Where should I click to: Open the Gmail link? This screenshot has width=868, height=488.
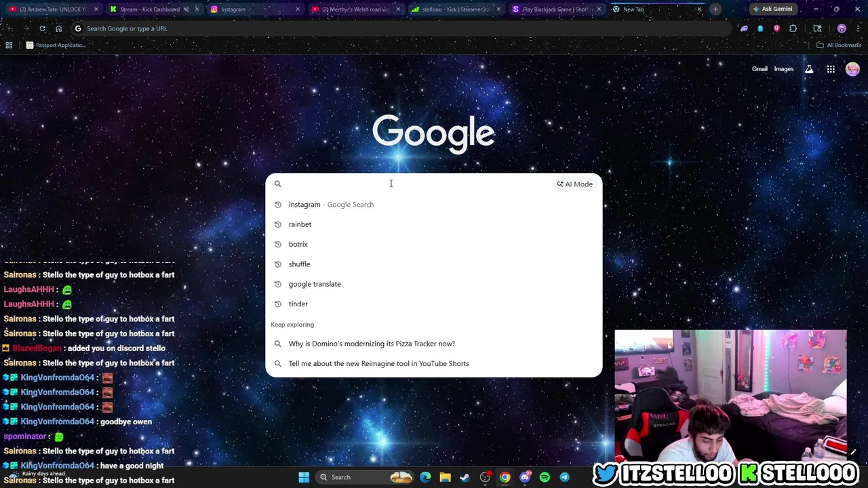(x=759, y=69)
